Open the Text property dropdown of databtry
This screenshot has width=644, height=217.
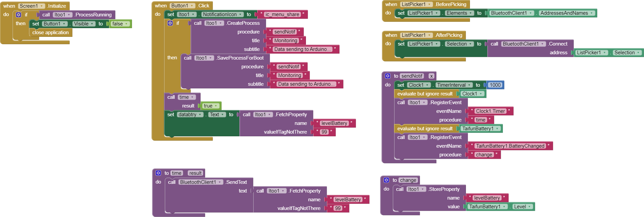[217, 115]
